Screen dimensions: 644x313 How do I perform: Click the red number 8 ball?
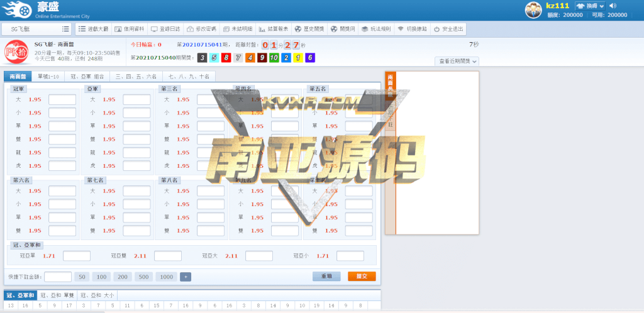point(226,58)
